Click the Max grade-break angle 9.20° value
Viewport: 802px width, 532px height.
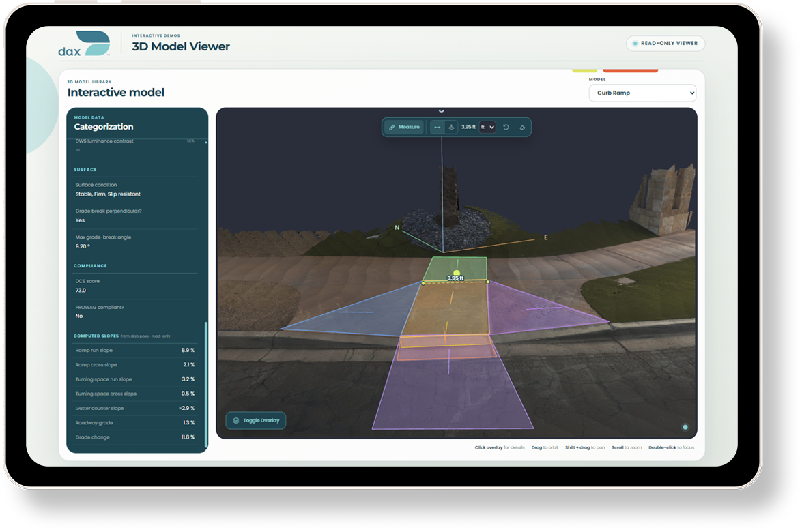pyautogui.click(x=83, y=246)
